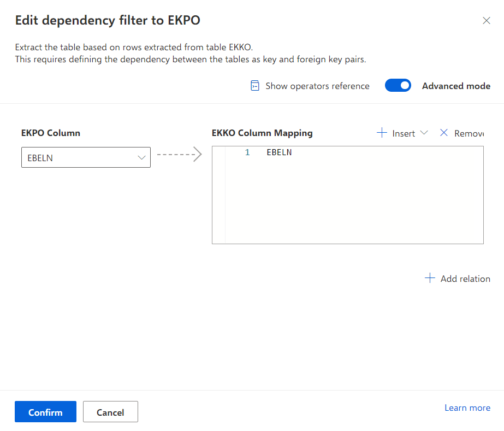Screen dimensions: 504x431
Task: Click the Add relation plus icon
Action: [430, 278]
